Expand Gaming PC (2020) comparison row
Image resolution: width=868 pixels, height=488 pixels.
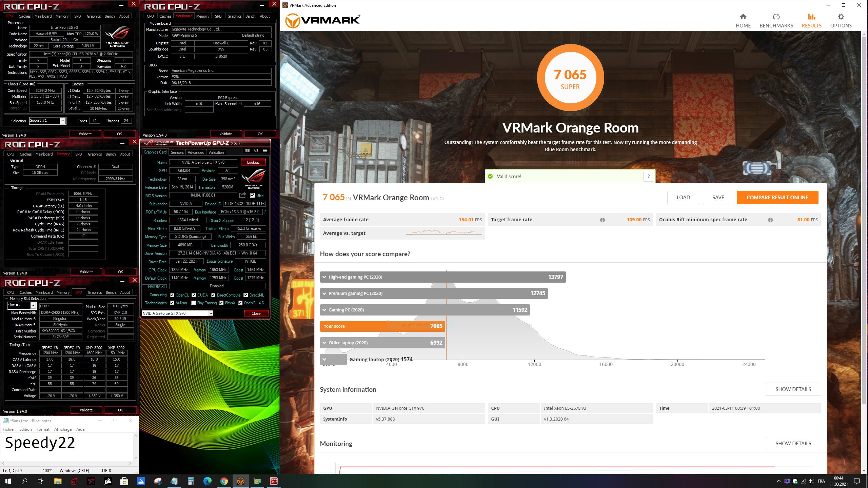(425, 310)
